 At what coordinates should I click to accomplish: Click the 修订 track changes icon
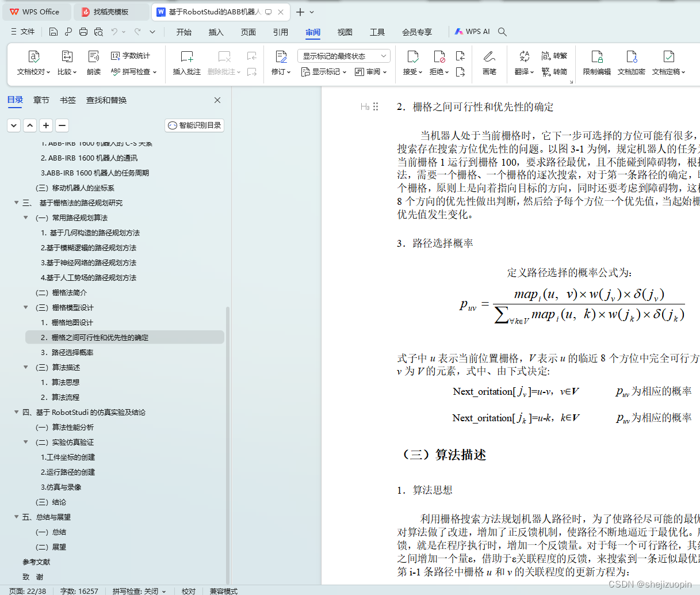281,56
